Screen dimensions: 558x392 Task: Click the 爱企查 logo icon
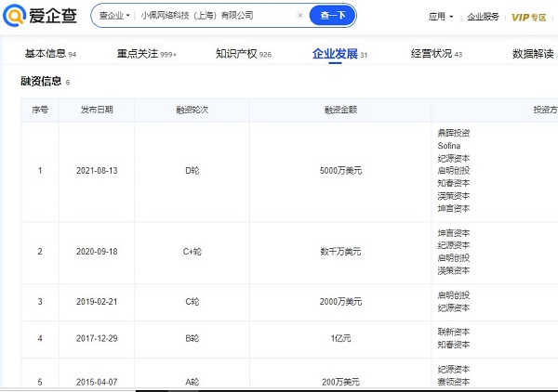14,15
